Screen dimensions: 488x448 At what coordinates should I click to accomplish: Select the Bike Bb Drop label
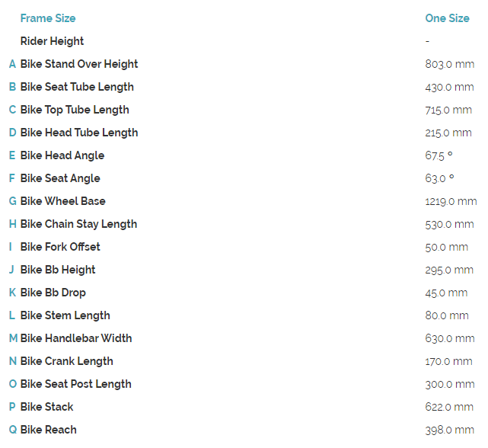(x=53, y=293)
